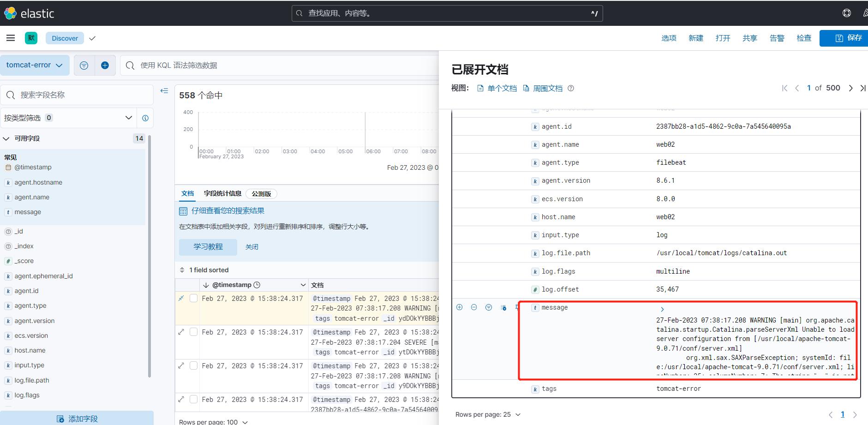Click the sort arrows beside 1 field sorted
The height and width of the screenshot is (425, 868).
click(x=182, y=270)
